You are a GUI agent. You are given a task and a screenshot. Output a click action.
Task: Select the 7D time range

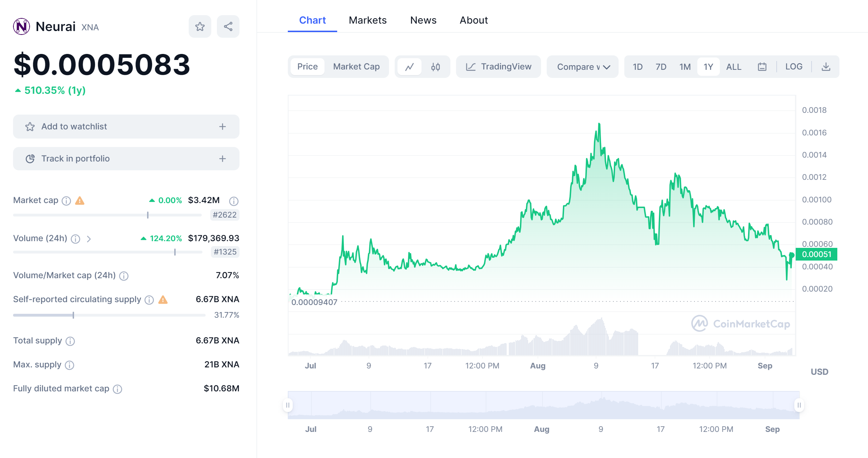pyautogui.click(x=661, y=67)
